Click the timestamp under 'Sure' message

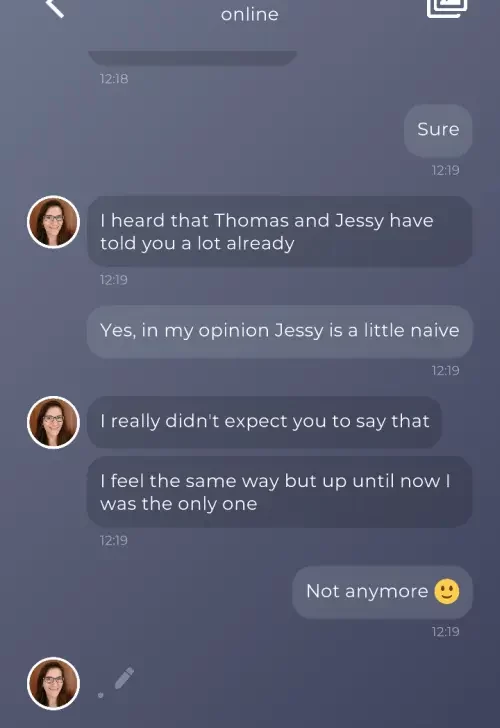(x=445, y=170)
